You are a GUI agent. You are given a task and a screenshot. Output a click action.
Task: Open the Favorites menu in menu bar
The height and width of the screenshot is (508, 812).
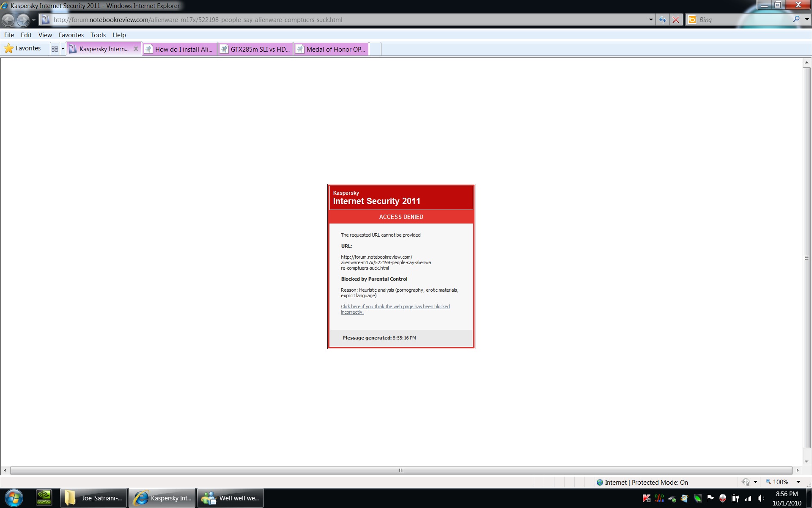[71, 35]
